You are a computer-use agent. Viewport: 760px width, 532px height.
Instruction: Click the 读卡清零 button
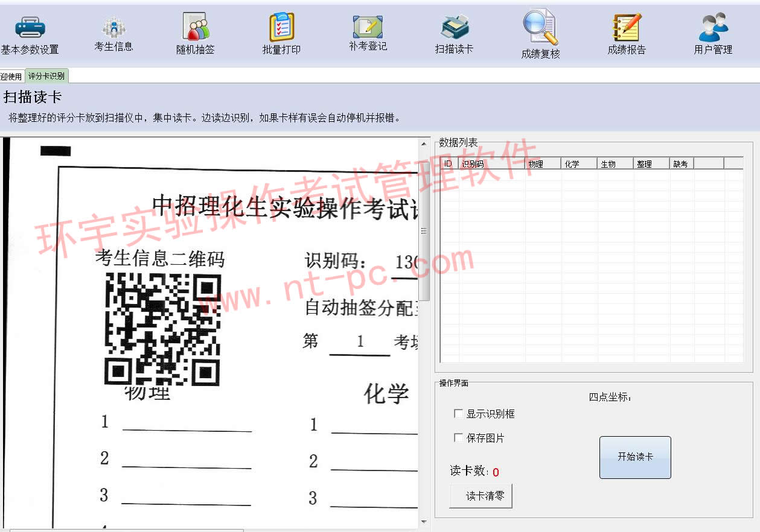point(481,496)
